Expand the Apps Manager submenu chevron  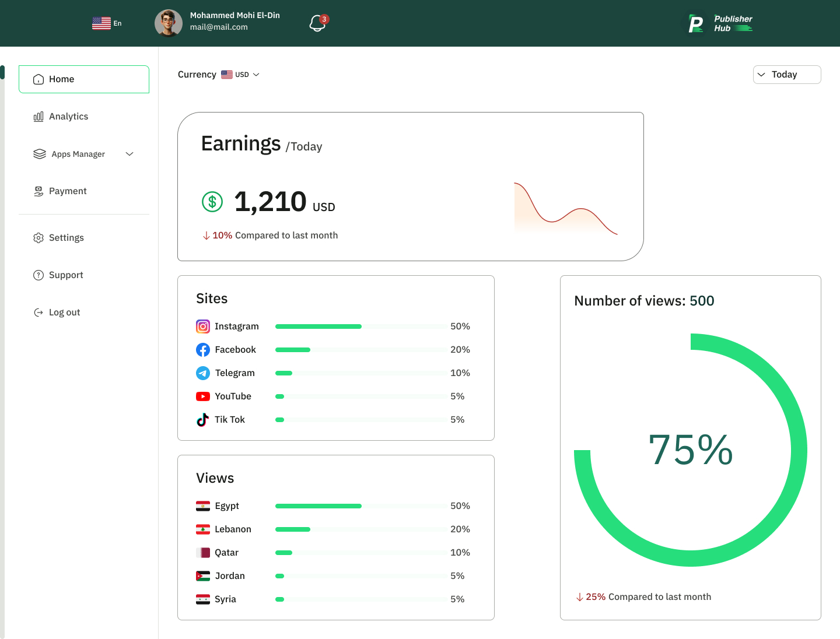129,154
